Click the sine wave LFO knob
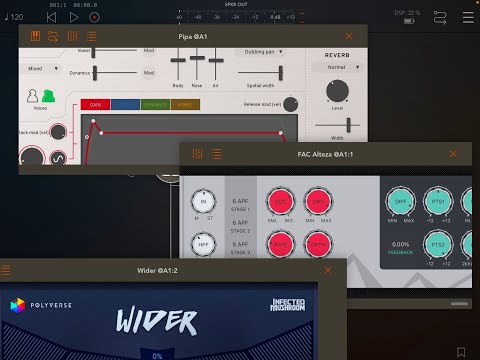 point(58,158)
